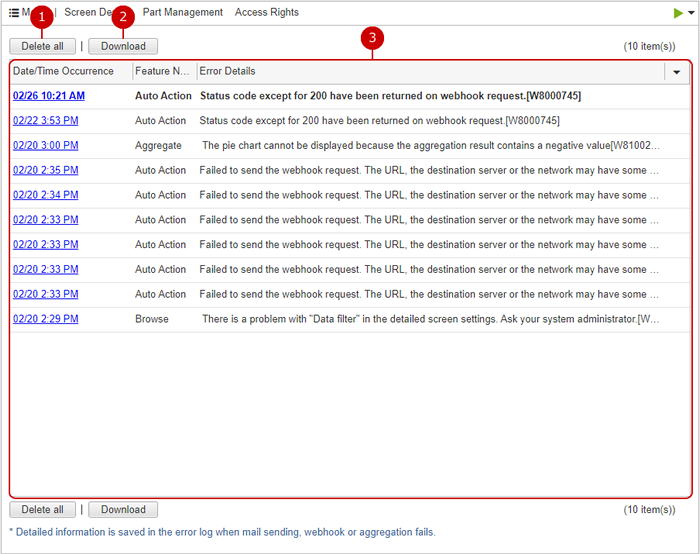Viewport: 700px width, 554px height.
Task: Click the bottom (10 item(s)) count label
Action: point(650,509)
